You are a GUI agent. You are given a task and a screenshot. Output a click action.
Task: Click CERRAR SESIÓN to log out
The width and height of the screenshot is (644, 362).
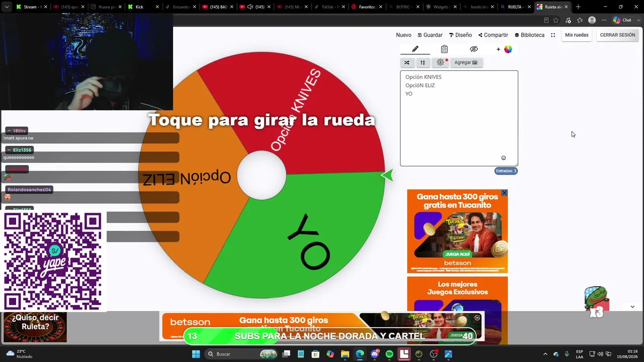[617, 35]
